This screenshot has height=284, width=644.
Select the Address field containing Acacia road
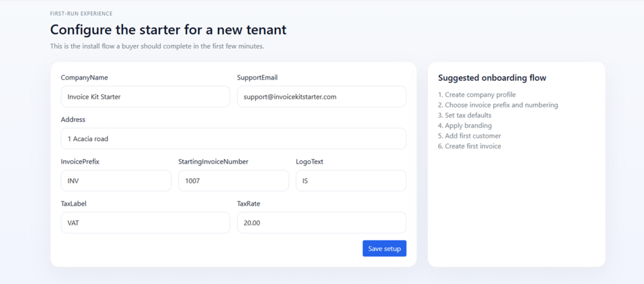tap(233, 138)
